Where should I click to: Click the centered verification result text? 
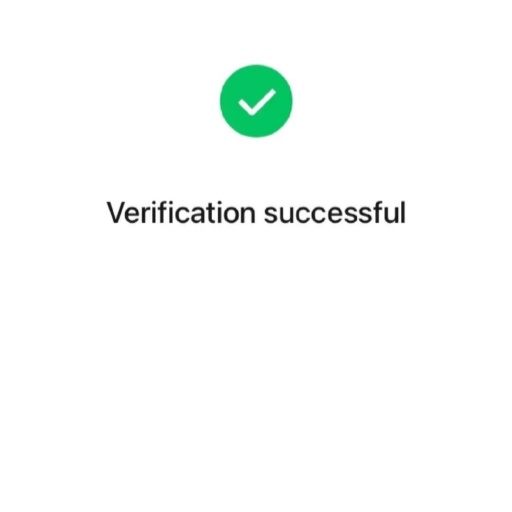coord(256,213)
